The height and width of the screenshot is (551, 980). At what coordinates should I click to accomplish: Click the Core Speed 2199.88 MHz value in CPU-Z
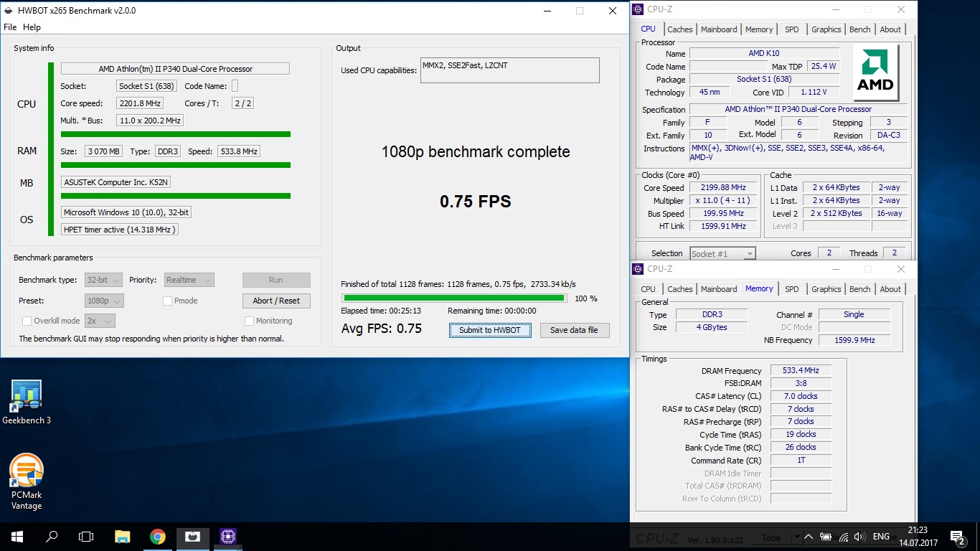point(723,187)
